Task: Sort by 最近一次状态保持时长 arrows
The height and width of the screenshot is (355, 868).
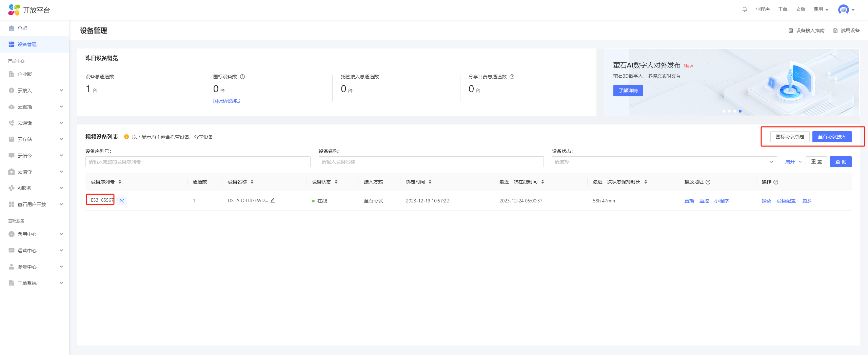Action: click(x=646, y=182)
